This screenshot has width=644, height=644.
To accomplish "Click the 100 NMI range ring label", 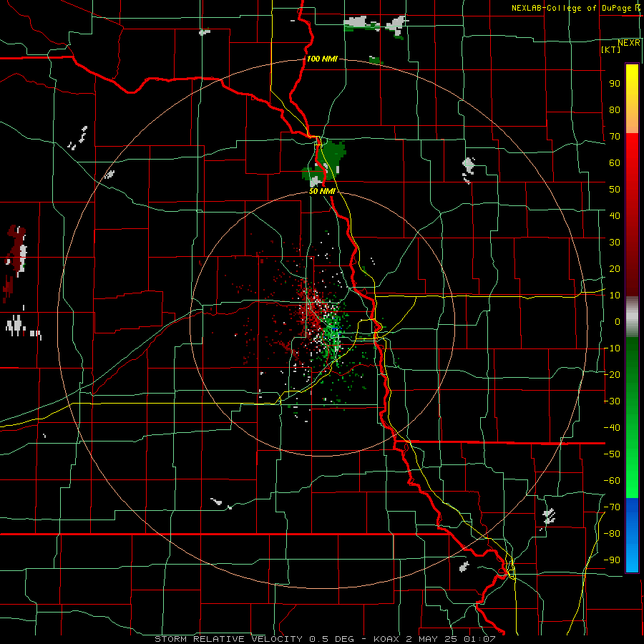I will click(x=322, y=59).
